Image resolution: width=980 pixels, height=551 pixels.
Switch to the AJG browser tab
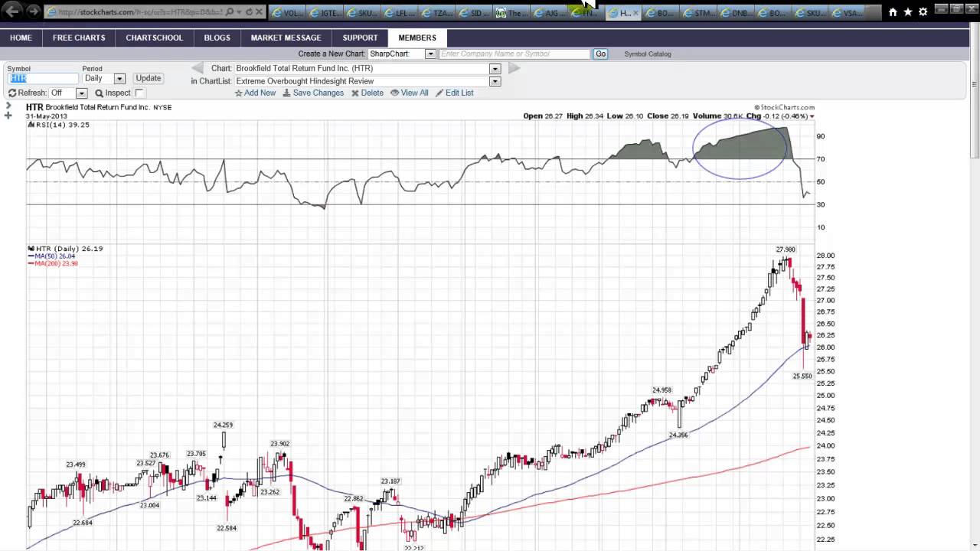pos(550,13)
